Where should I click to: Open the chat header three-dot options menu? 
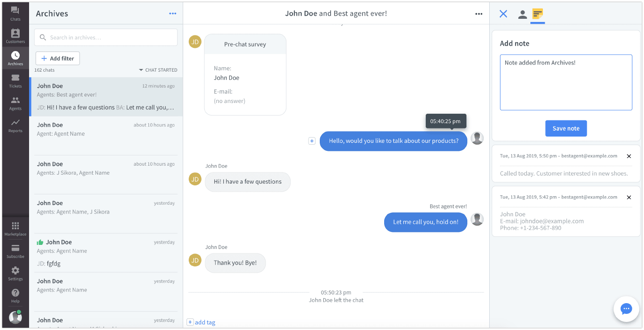coord(479,14)
